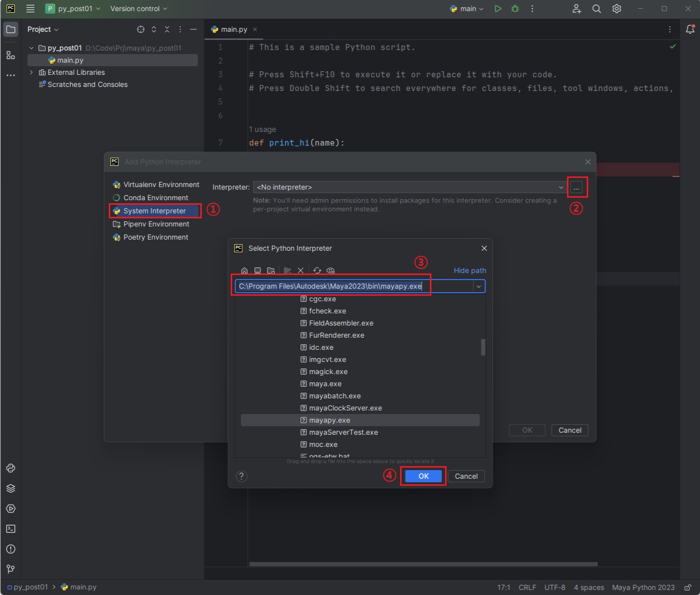The height and width of the screenshot is (595, 700).
Task: Click Expand All in Project panel
Action: click(x=154, y=29)
